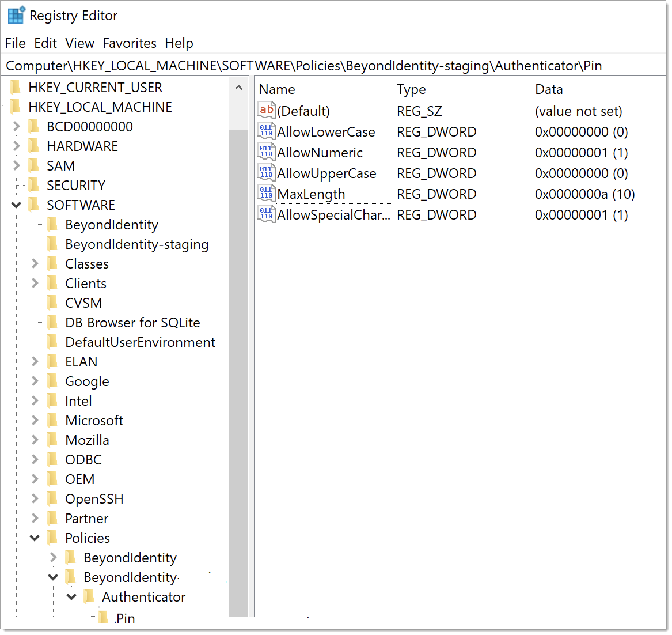Image resolution: width=672 pixels, height=635 pixels.
Task: Collapse the Authenticator key
Action: point(71,596)
